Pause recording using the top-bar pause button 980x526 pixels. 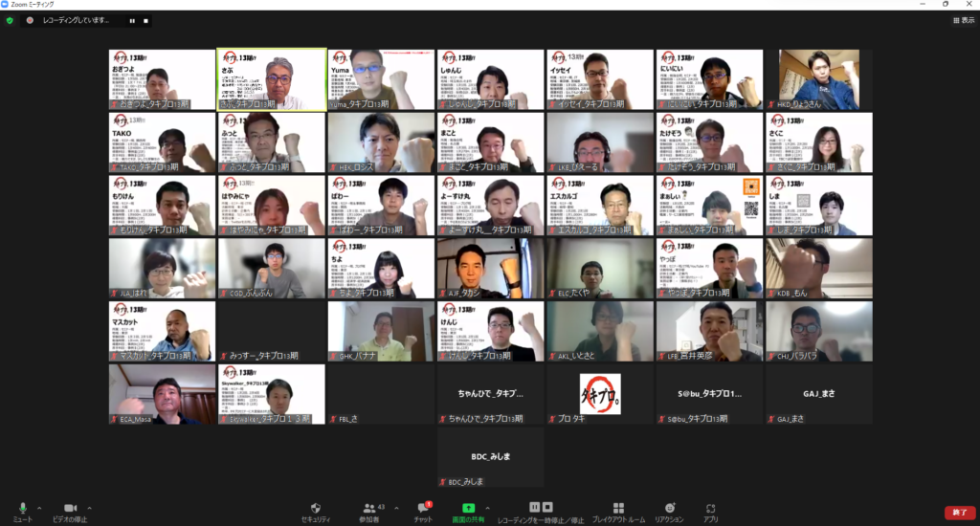coord(129,20)
